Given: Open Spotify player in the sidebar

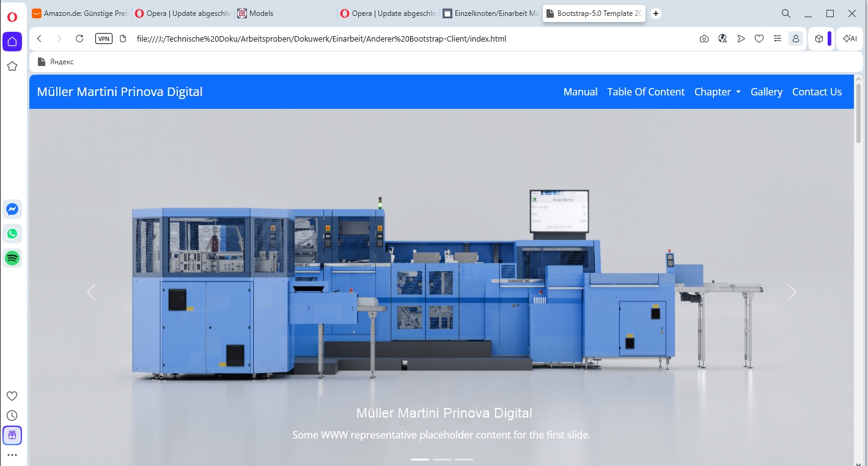Looking at the screenshot, I should [12, 258].
